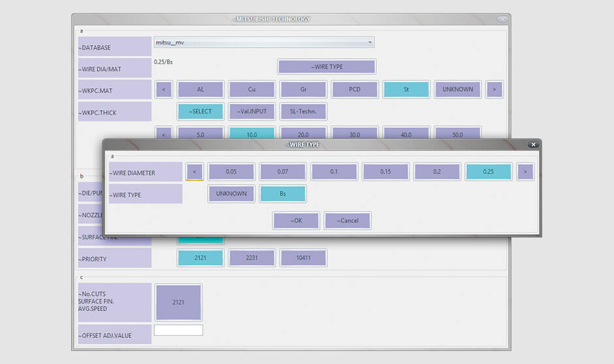Viewport: 614px width, 364px height.
Task: Close the Mitsubishi Technology window
Action: click(x=502, y=19)
